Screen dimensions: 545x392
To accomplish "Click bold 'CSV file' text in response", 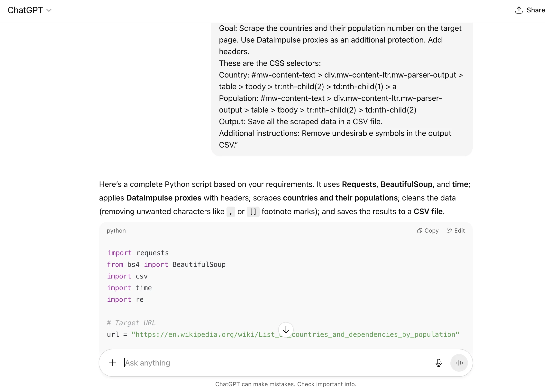I will pos(428,211).
